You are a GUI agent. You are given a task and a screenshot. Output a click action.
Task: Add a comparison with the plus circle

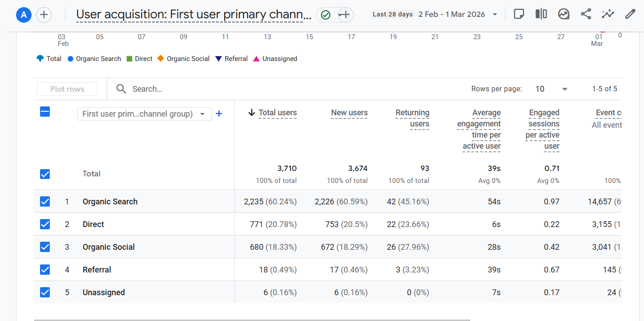click(x=44, y=15)
